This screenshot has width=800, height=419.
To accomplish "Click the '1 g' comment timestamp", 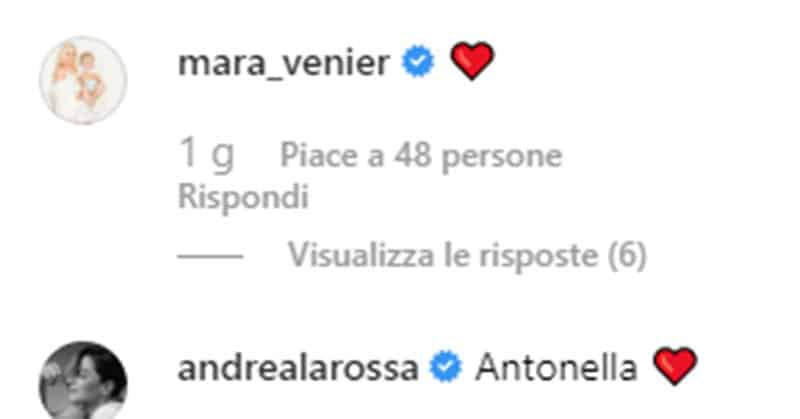I will click(x=207, y=154).
